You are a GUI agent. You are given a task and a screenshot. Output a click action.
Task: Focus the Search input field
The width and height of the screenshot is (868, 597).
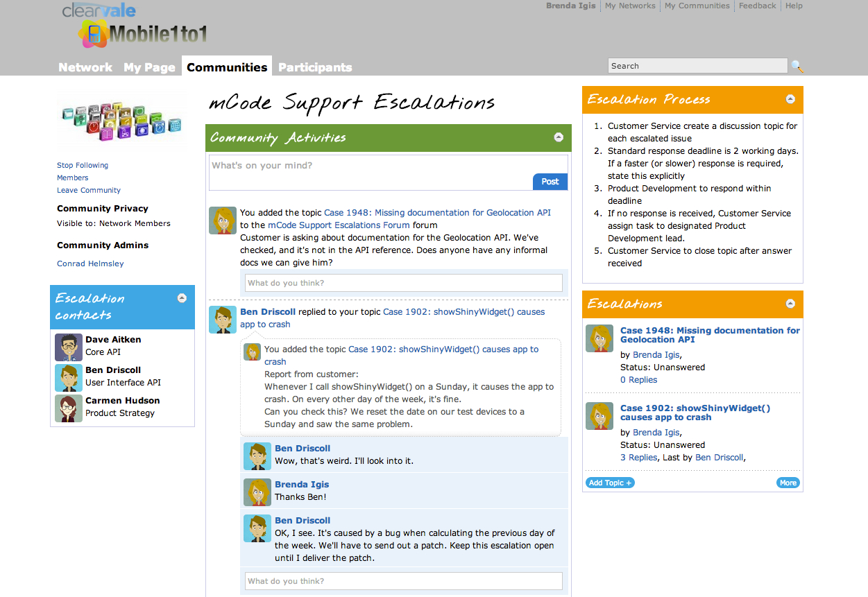(698, 66)
